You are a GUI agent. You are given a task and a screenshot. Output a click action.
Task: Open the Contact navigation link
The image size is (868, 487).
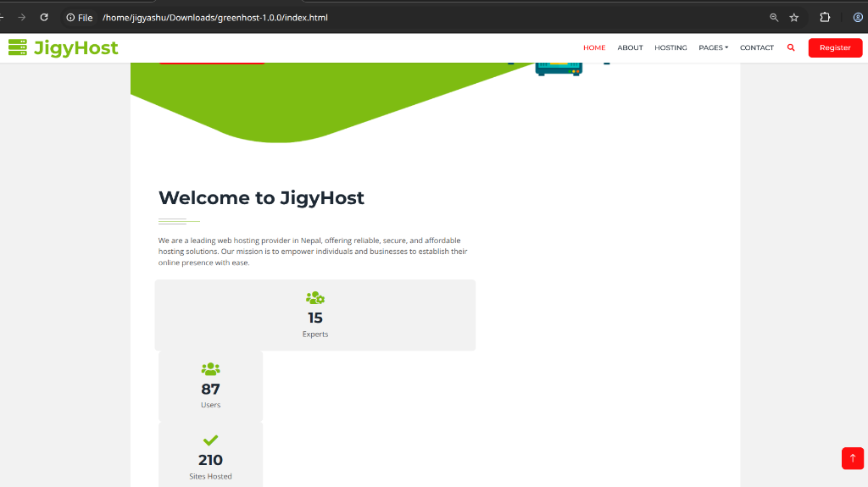tap(756, 47)
